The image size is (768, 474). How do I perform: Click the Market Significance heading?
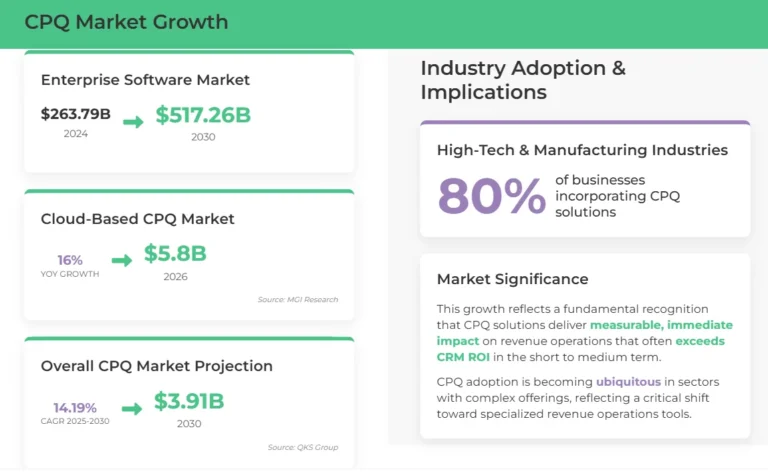[512, 279]
